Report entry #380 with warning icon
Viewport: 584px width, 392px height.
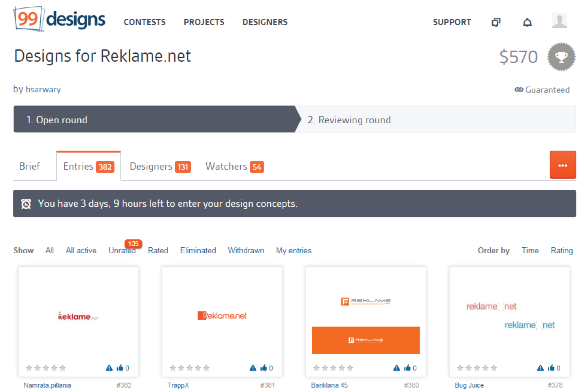tap(397, 368)
